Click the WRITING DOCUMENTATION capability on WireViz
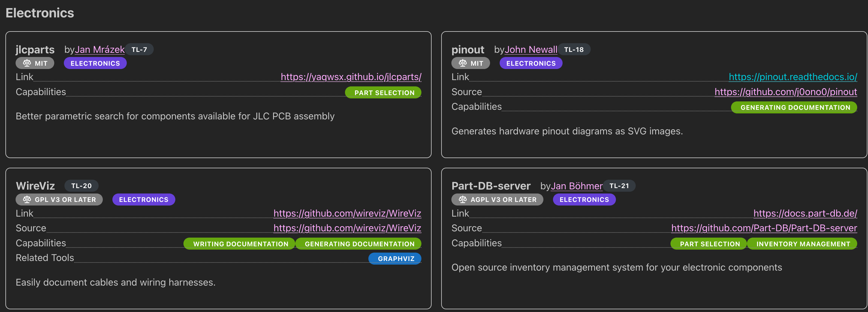Screen dimensions: 868x312 point(239,244)
